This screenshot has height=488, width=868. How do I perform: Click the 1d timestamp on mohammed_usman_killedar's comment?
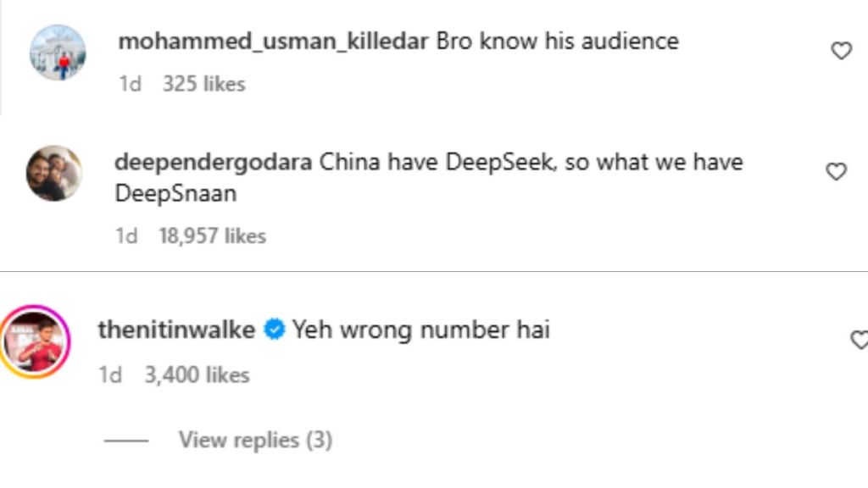pyautogui.click(x=130, y=84)
